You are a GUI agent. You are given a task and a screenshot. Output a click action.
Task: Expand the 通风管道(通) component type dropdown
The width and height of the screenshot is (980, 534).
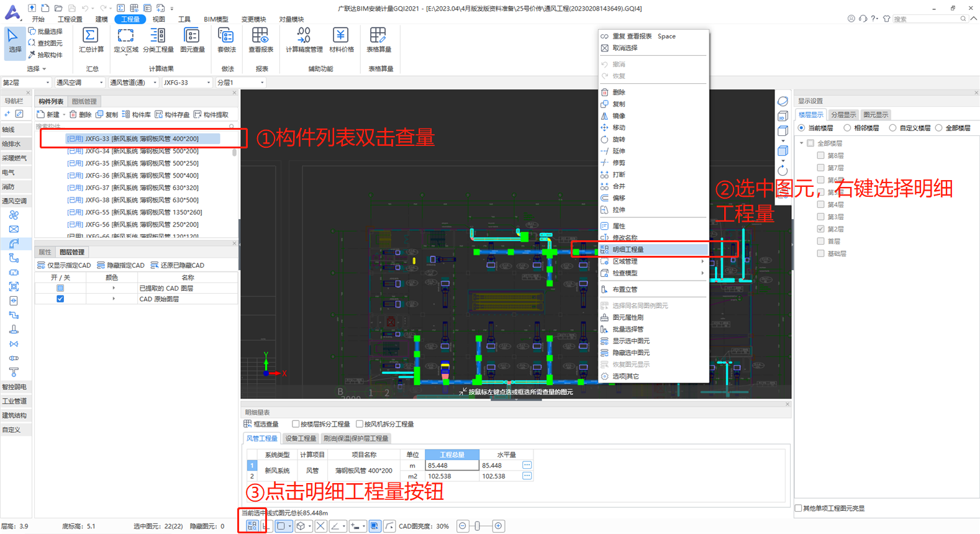133,83
